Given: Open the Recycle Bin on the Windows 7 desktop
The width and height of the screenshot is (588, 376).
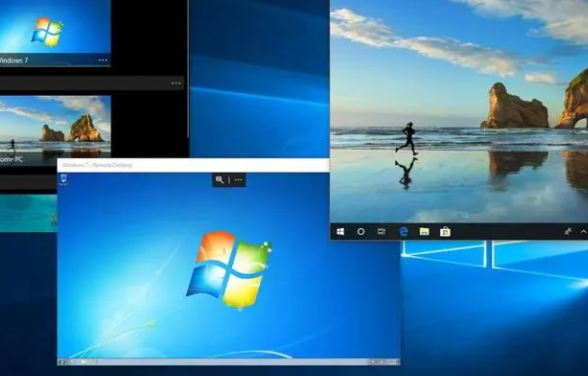Looking at the screenshot, I should point(63,179).
